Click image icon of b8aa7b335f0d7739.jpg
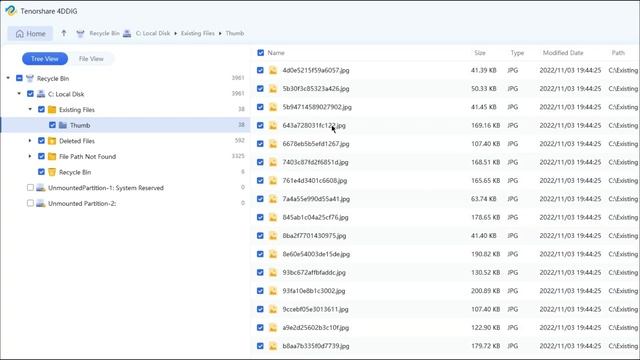 click(273, 346)
